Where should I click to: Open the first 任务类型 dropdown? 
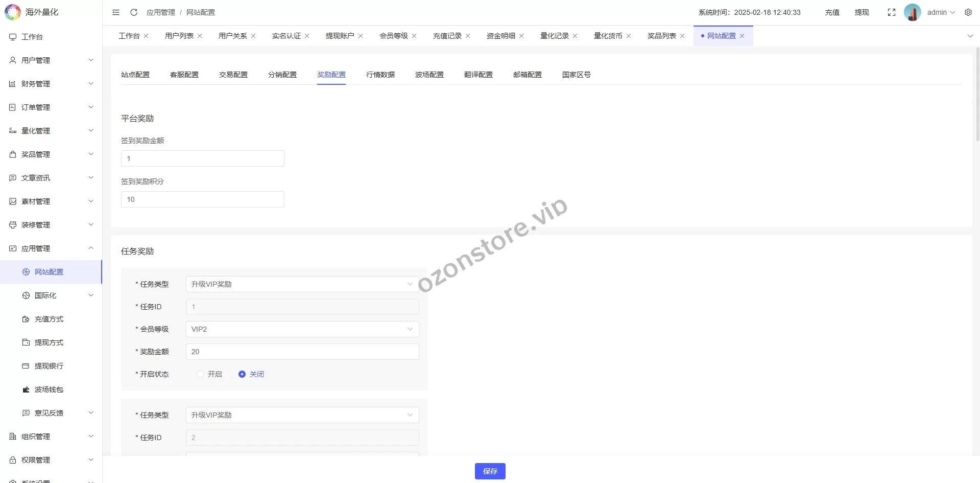pos(302,284)
